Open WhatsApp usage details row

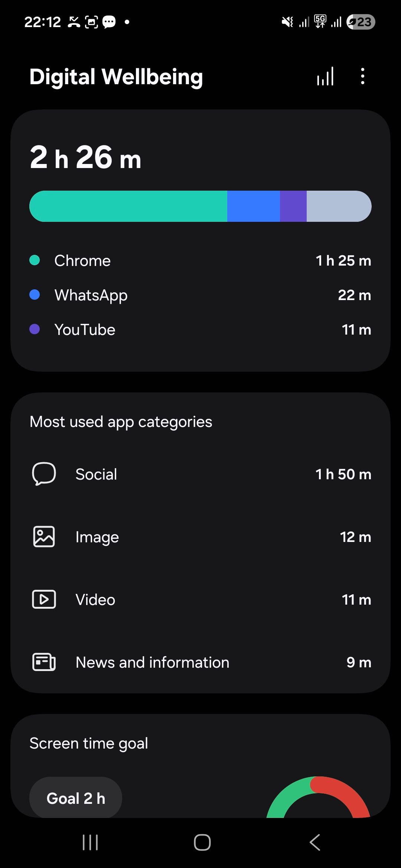[x=200, y=295]
